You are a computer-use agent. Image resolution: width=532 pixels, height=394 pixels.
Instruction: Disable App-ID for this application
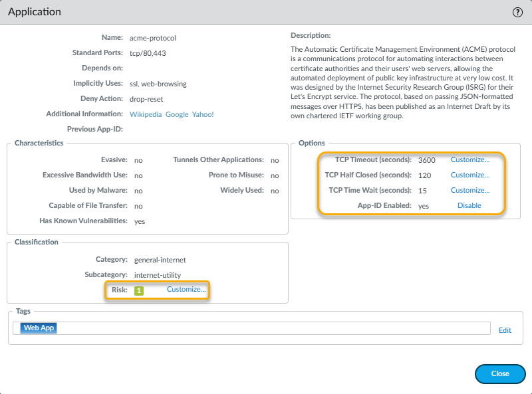click(x=469, y=206)
